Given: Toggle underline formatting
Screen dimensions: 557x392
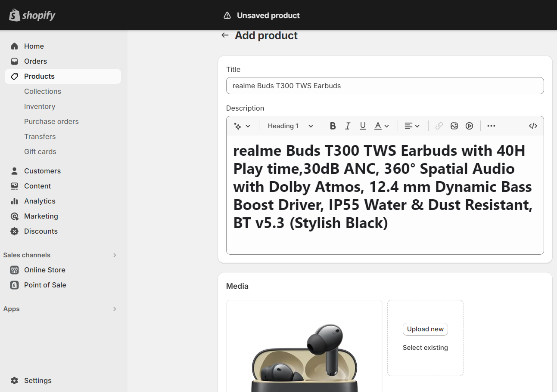Looking at the screenshot, I should 363,126.
